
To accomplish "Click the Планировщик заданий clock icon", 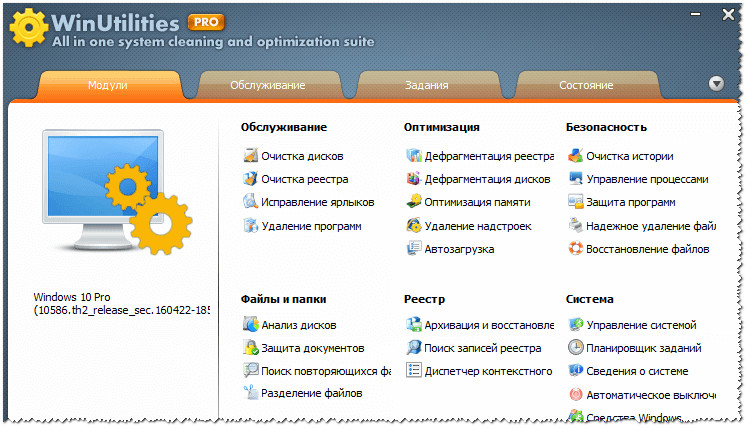I will coord(576,347).
